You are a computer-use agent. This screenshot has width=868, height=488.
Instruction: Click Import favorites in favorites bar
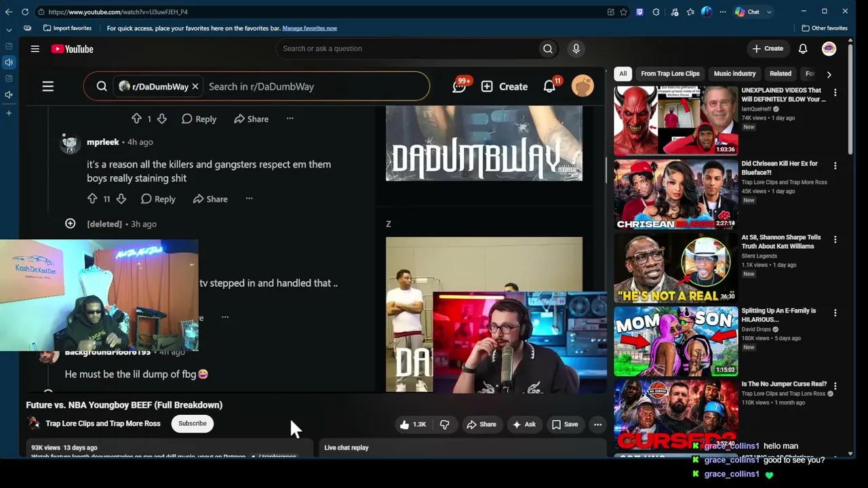pyautogui.click(x=67, y=28)
